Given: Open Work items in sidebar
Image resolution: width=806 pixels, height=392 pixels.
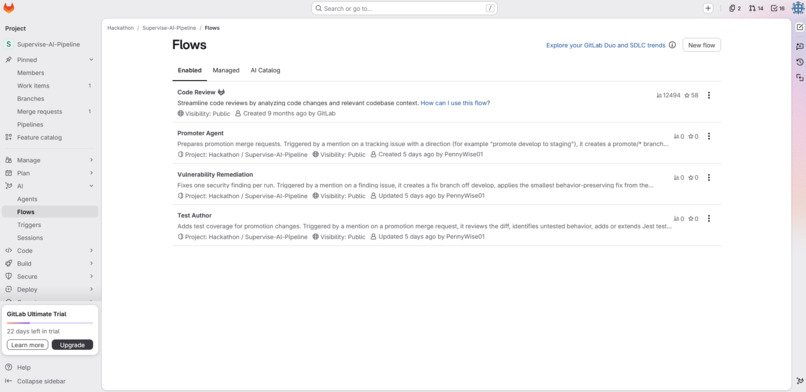Looking at the screenshot, I should pos(49,86).
